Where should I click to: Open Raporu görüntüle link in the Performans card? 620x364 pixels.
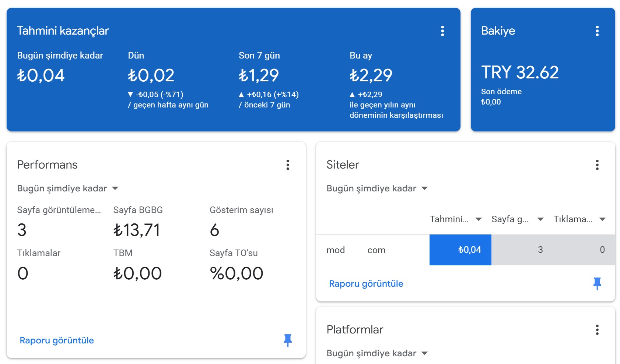57,340
